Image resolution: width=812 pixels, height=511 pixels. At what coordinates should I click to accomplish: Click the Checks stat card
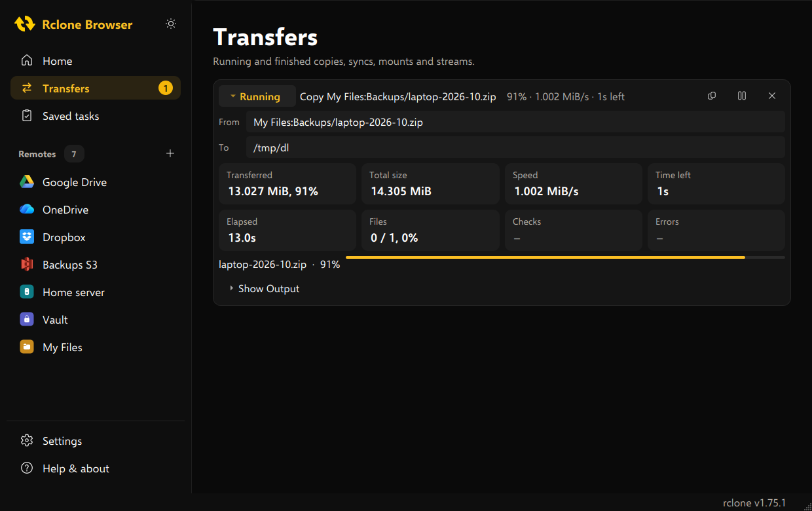(x=573, y=230)
